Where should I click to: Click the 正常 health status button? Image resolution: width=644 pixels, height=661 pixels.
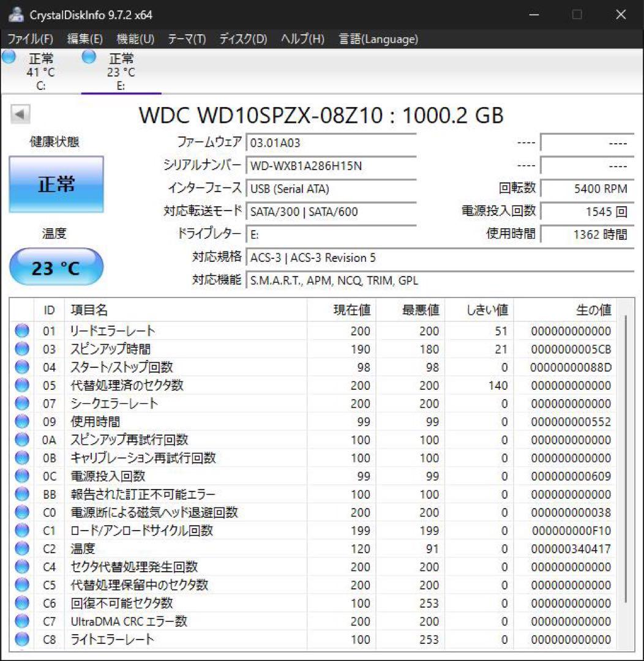click(x=56, y=184)
